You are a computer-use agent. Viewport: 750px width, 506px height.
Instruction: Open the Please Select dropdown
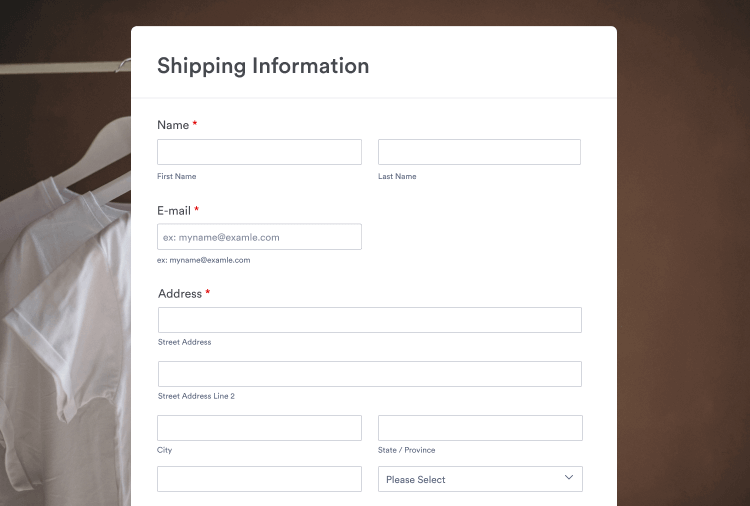[470, 479]
